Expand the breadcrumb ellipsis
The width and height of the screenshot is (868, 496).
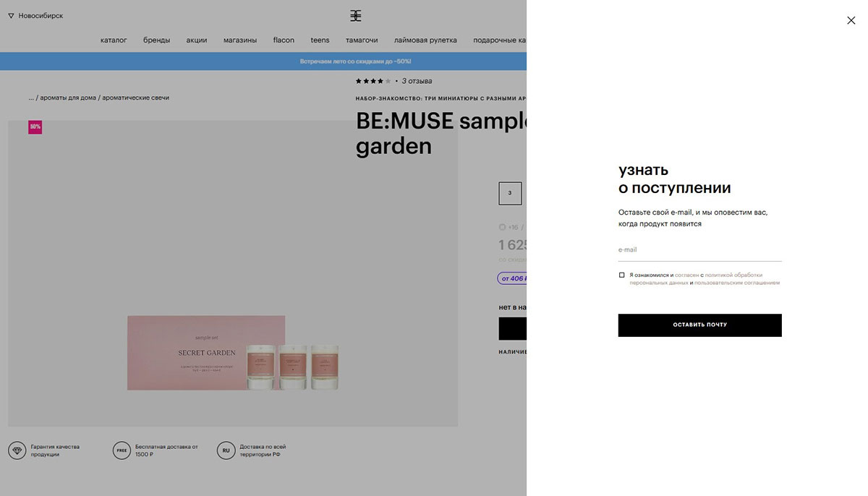coord(32,98)
